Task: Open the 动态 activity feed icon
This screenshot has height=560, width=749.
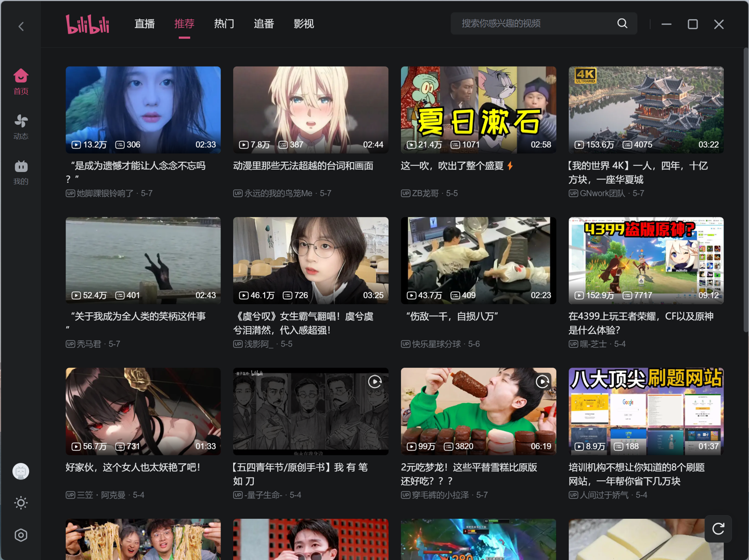Action: tap(21, 127)
